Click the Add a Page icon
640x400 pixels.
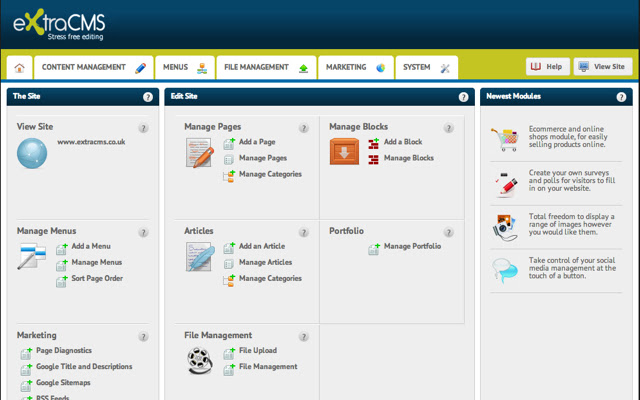pos(229,143)
